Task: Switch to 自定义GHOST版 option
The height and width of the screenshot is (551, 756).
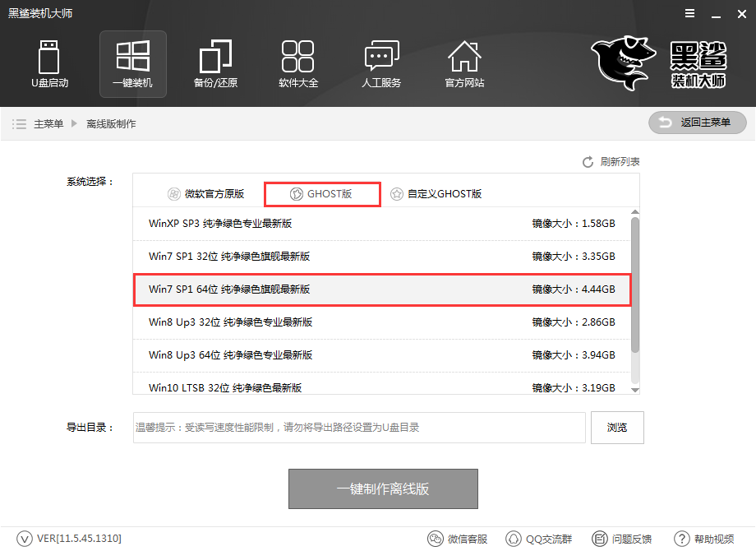Action: tap(436, 193)
